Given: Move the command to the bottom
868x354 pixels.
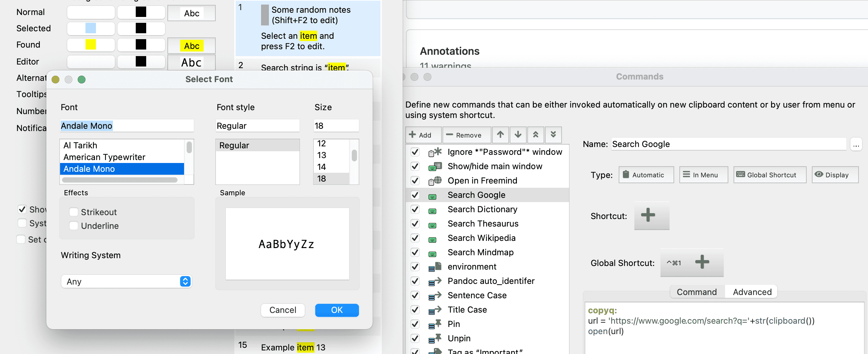Looking at the screenshot, I should pyautogui.click(x=553, y=135).
